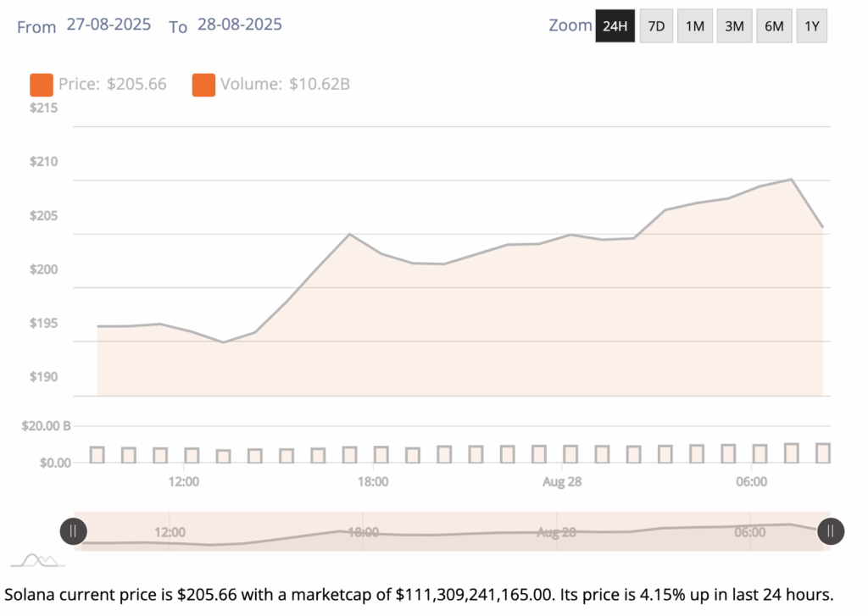
Task: Click the first volume bar on left
Action: tap(97, 455)
